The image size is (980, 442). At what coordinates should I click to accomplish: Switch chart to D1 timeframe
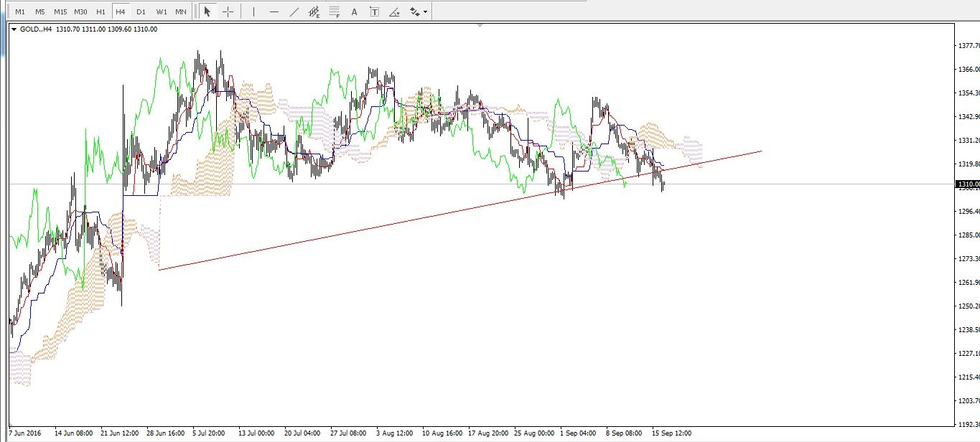141,11
